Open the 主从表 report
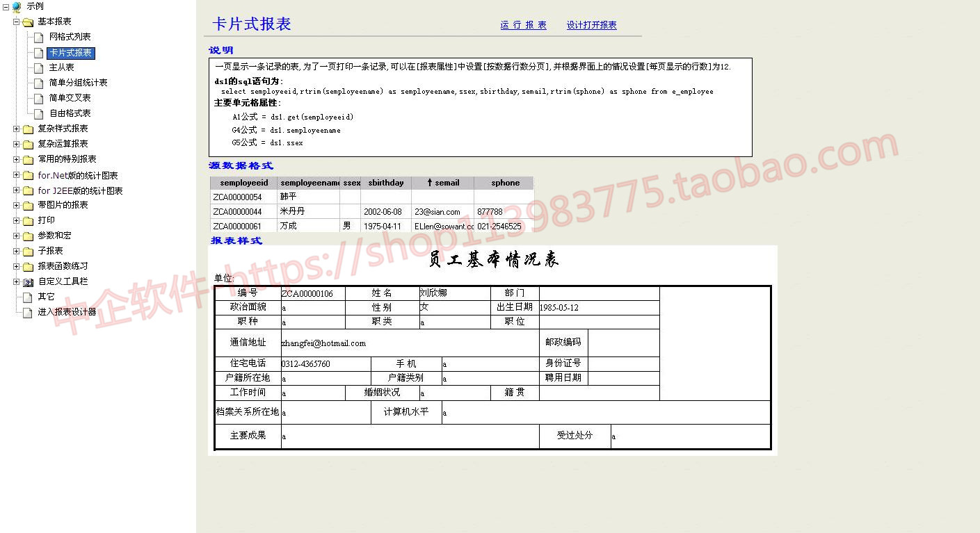980x533 pixels. [x=61, y=67]
